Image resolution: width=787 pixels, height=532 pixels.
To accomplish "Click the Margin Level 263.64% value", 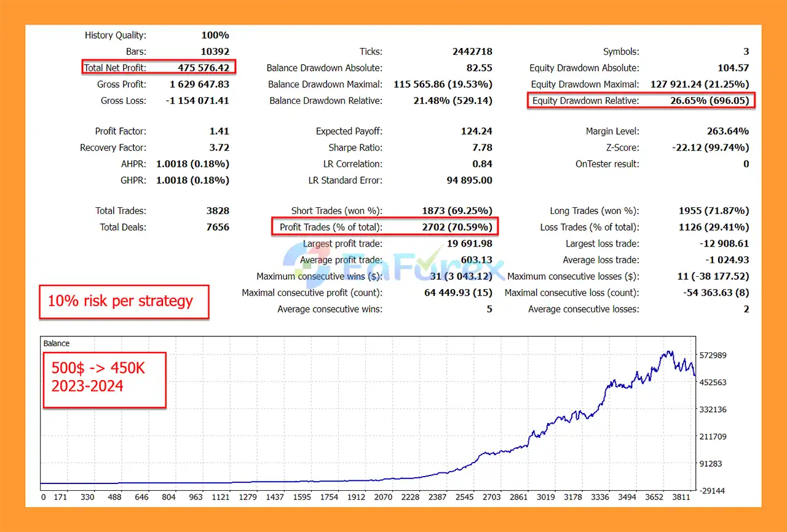I will click(728, 131).
